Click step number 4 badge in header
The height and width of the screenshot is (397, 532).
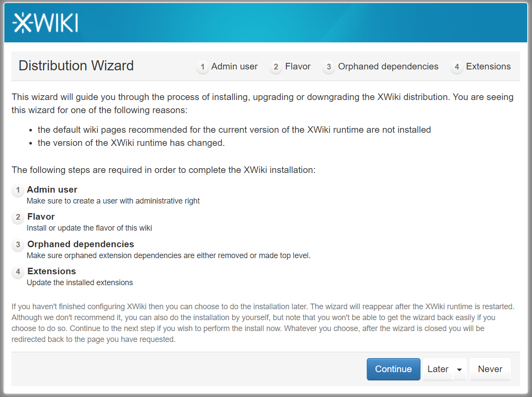[x=457, y=67]
